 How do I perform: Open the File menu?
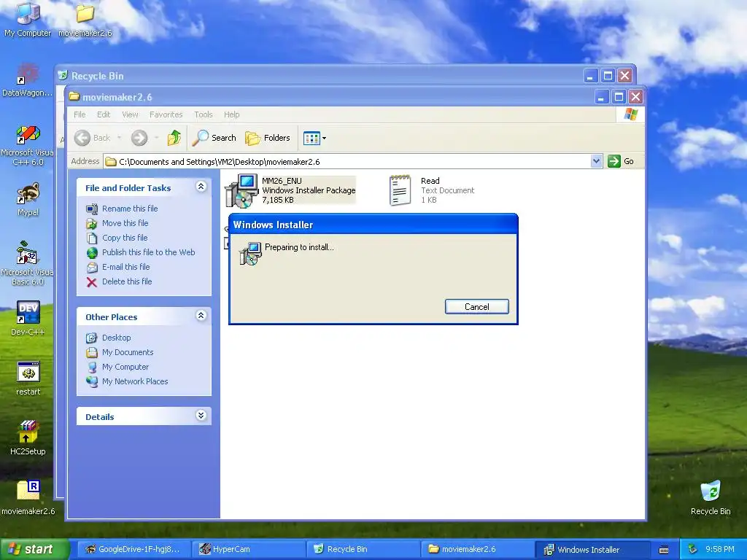click(80, 114)
